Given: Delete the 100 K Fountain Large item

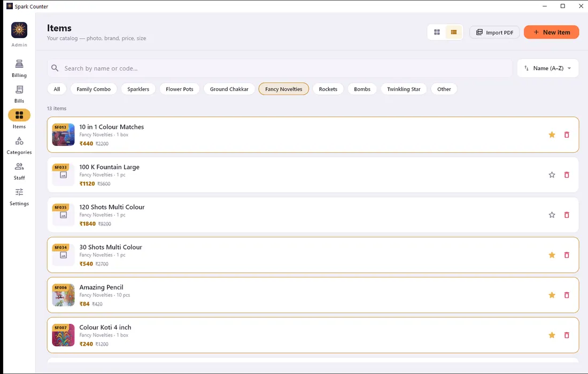Looking at the screenshot, I should click(567, 175).
